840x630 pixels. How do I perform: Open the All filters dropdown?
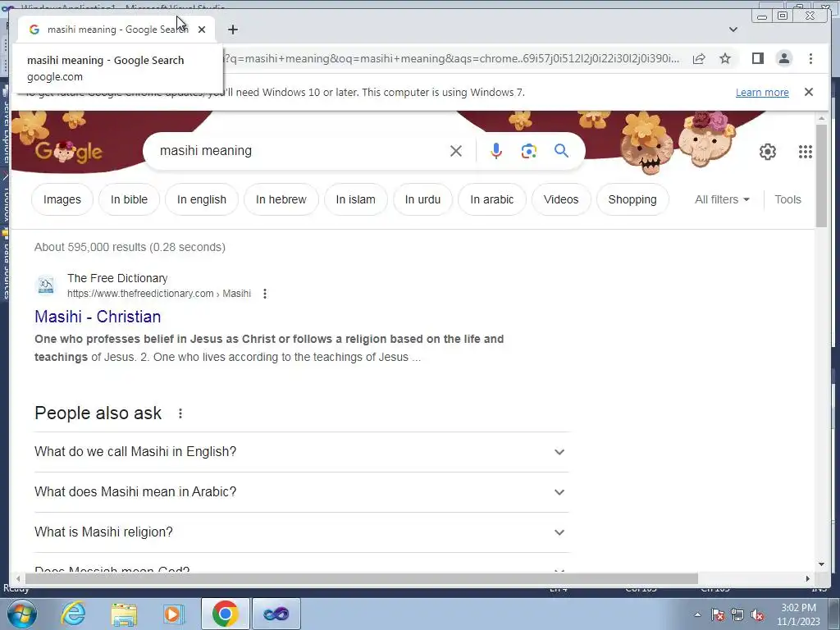click(722, 199)
